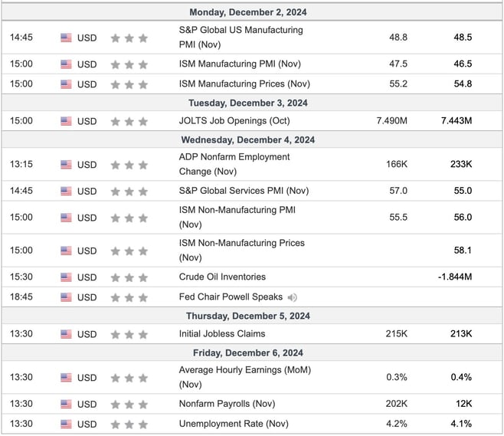
Task: Click the 58.1 value for ISM Non-Manufacturing Prices
Action: (x=463, y=250)
